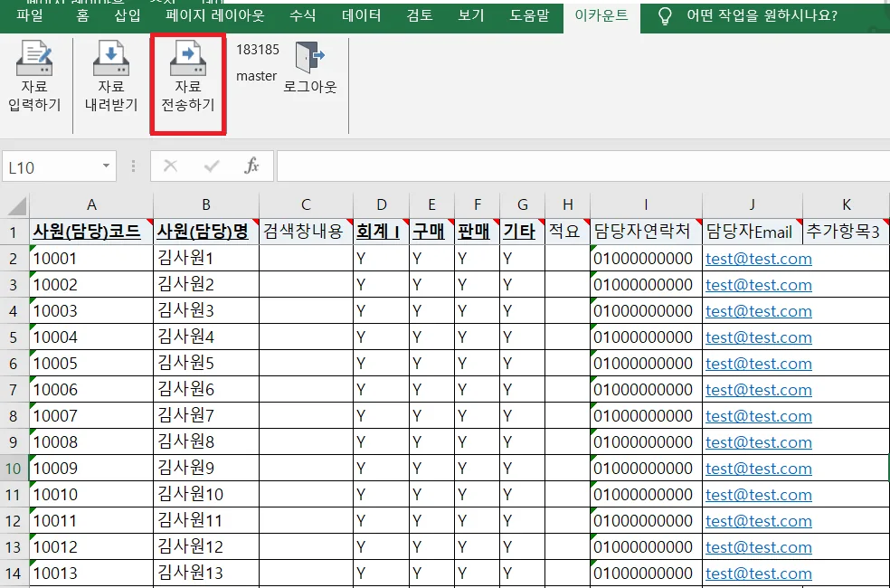
Task: Click the formula bar confirm checkmark icon
Action: click(x=212, y=166)
